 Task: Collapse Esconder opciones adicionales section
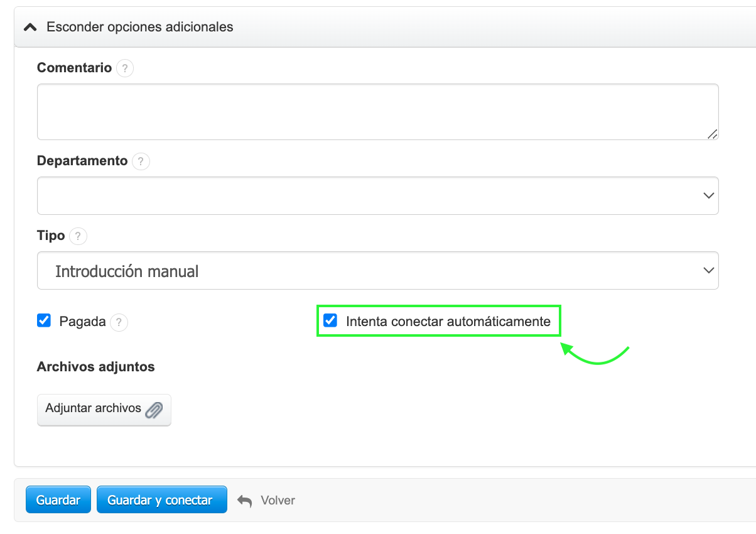click(x=139, y=27)
